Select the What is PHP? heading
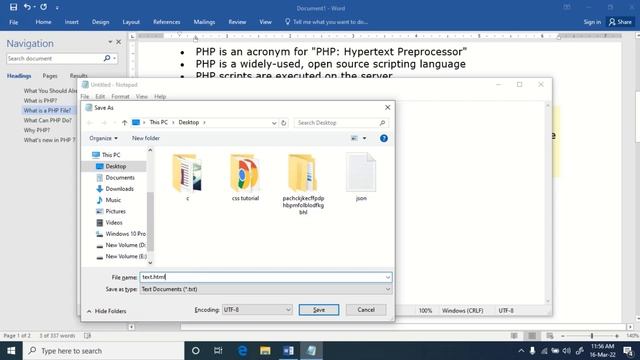Image resolution: width=640 pixels, height=360 pixels. click(40, 100)
